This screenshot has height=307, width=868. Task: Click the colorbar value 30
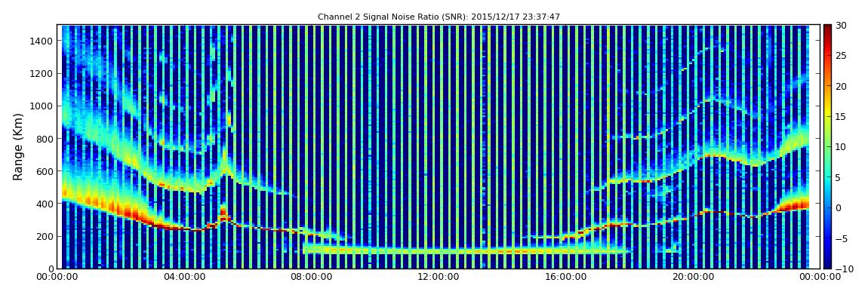click(x=841, y=26)
